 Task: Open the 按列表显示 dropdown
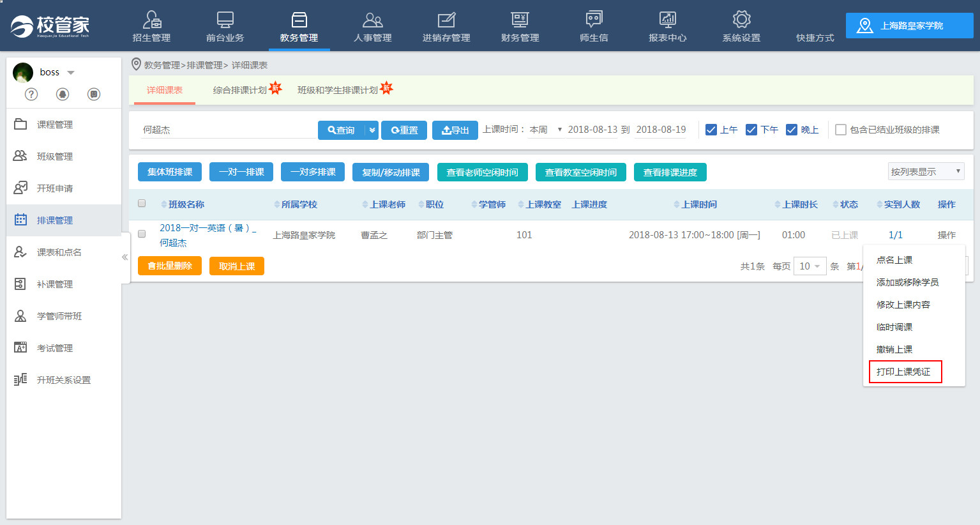point(926,171)
